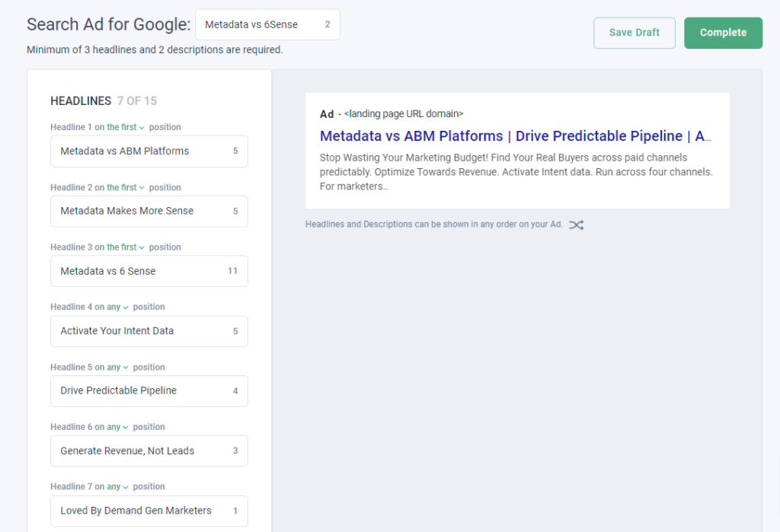Viewport: 780px width, 532px height.
Task: Click the green Complete button
Action: click(723, 33)
